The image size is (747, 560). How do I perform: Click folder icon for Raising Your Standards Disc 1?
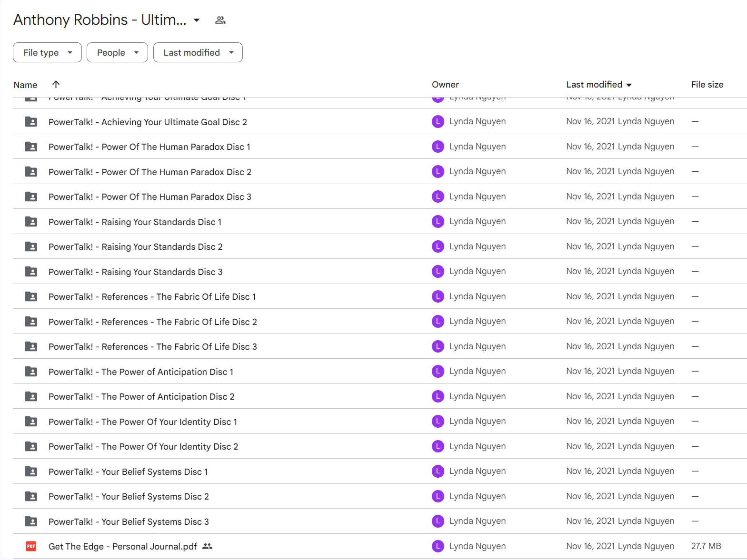[x=31, y=222]
